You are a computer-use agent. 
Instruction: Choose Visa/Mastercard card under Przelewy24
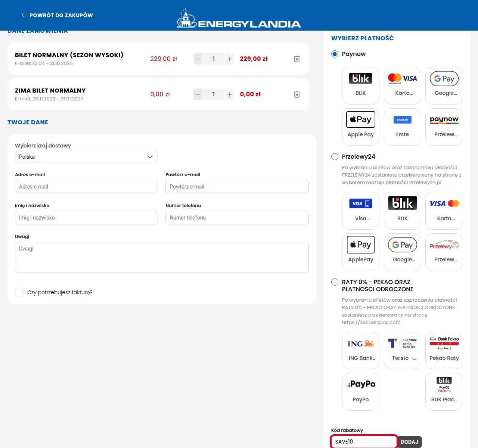point(444,211)
